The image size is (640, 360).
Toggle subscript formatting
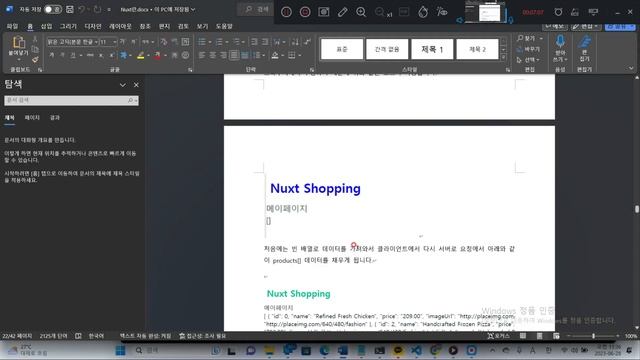(x=101, y=55)
